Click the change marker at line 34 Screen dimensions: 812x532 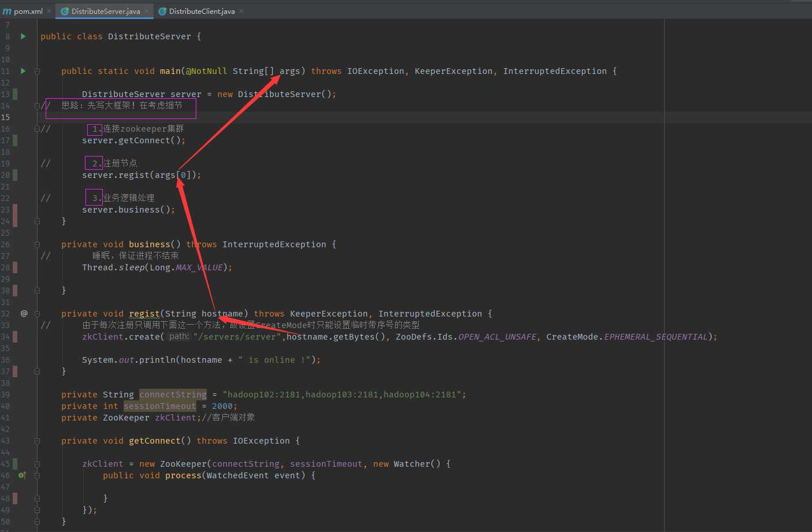coord(15,336)
